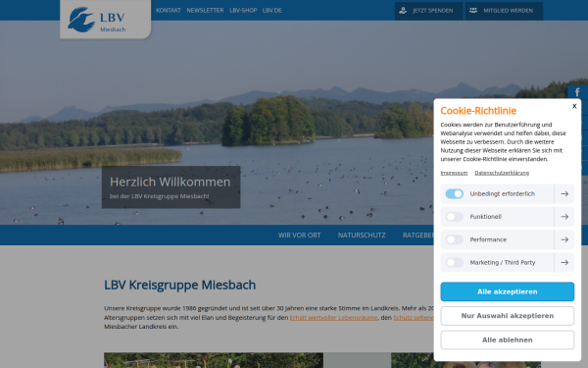The width and height of the screenshot is (588, 368).
Task: Expand details arrow for Funktionell
Action: [x=564, y=217]
